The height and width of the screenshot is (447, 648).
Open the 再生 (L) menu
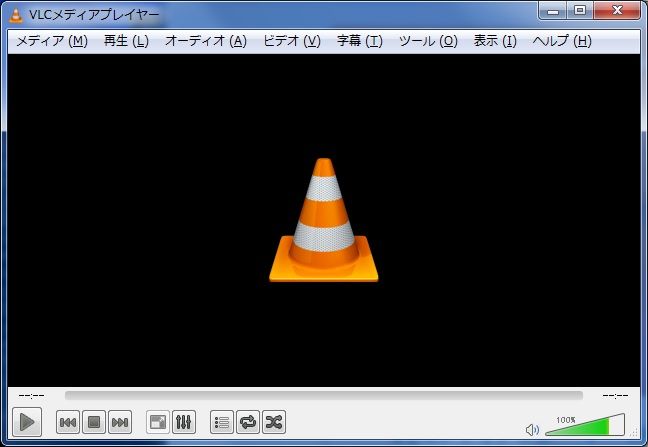(126, 41)
